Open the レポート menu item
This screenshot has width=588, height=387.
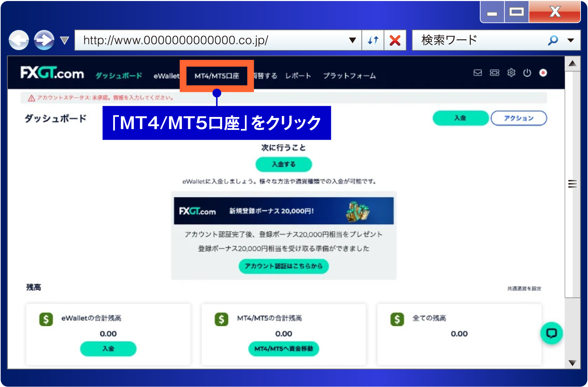(x=298, y=76)
